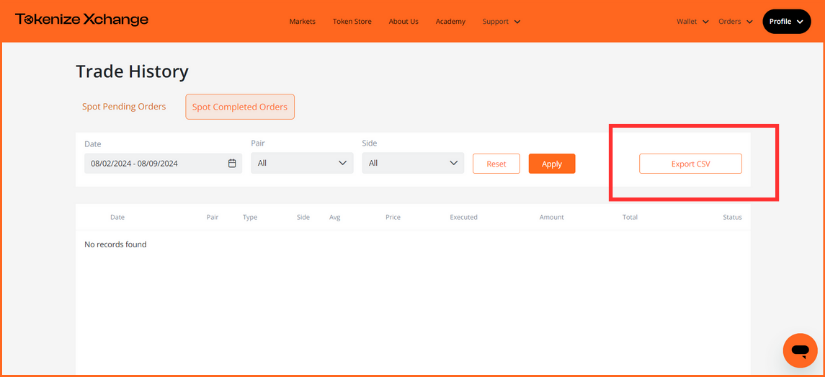826x377 pixels.
Task: Switch to Spot Pending Orders tab
Action: [x=124, y=107]
